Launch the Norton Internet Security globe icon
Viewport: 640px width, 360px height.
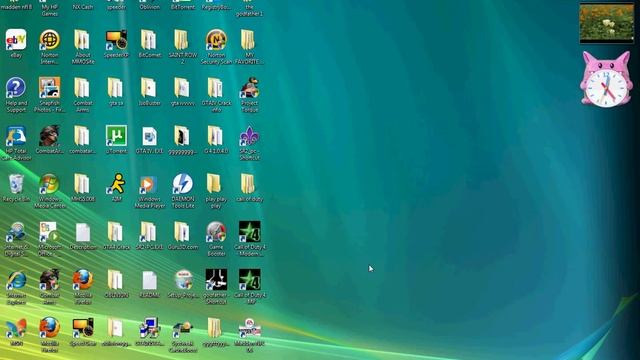tap(49, 40)
